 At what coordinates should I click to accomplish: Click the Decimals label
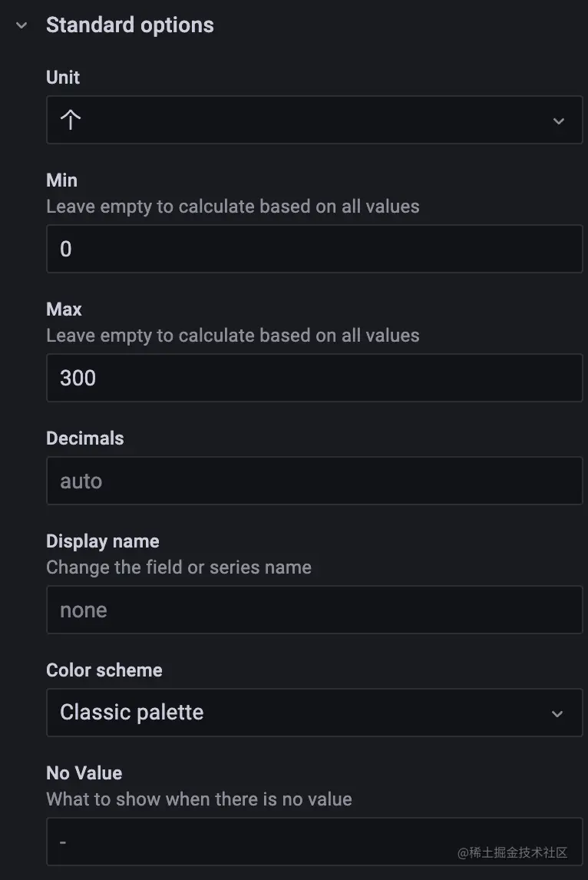click(x=84, y=438)
